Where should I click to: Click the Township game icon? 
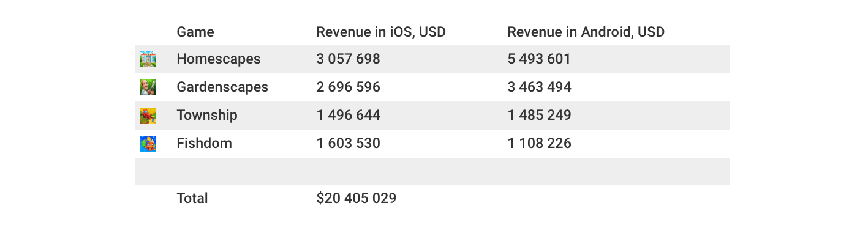[x=148, y=116]
